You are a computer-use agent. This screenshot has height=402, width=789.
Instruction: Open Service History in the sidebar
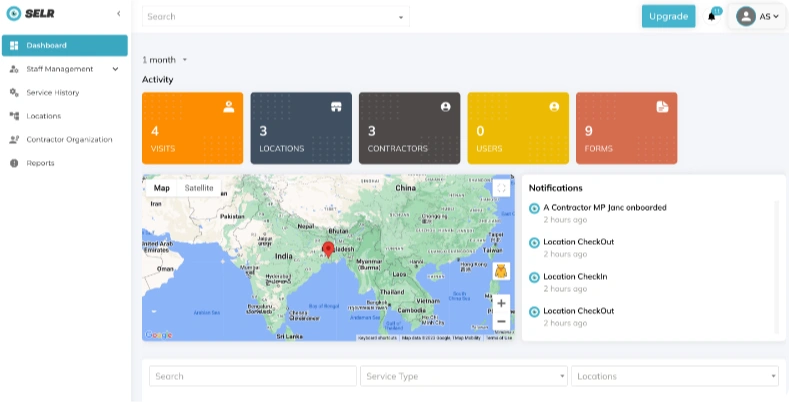click(53, 93)
